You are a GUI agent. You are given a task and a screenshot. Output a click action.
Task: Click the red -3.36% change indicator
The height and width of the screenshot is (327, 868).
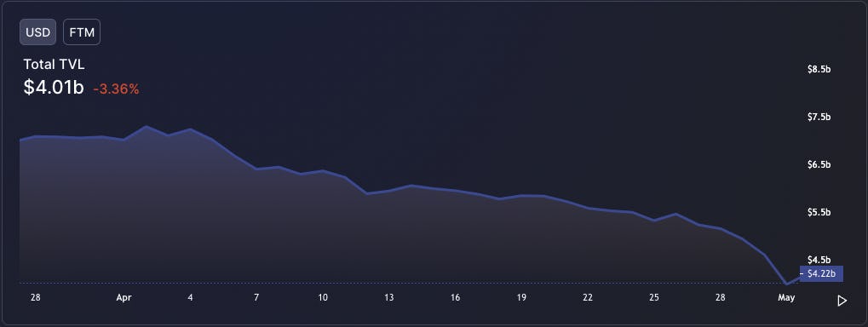click(116, 89)
